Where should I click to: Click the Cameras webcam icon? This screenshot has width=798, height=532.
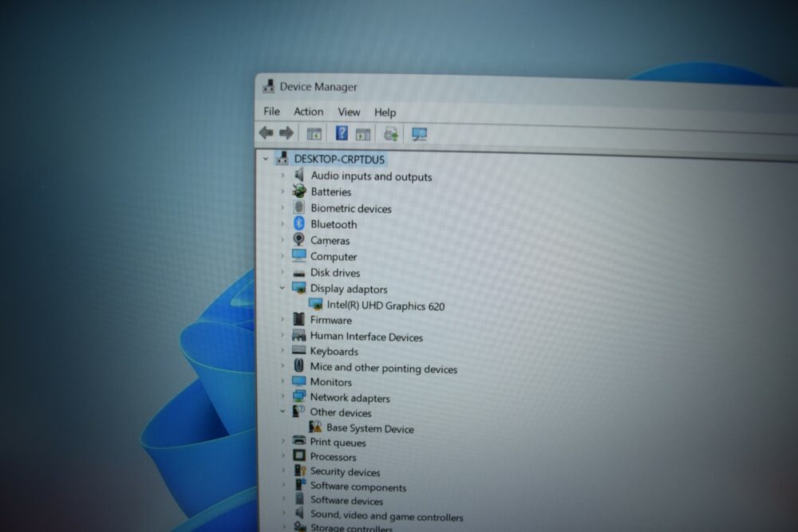point(298,239)
